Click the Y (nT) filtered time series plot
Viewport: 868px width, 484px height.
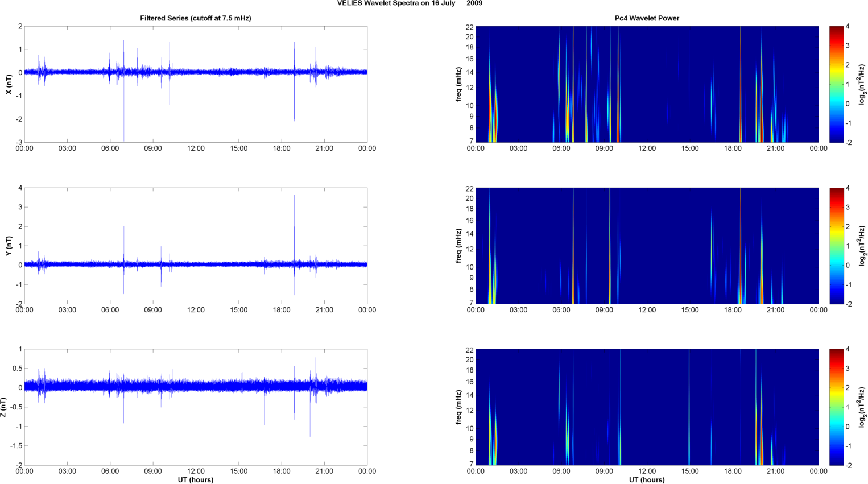(195, 246)
